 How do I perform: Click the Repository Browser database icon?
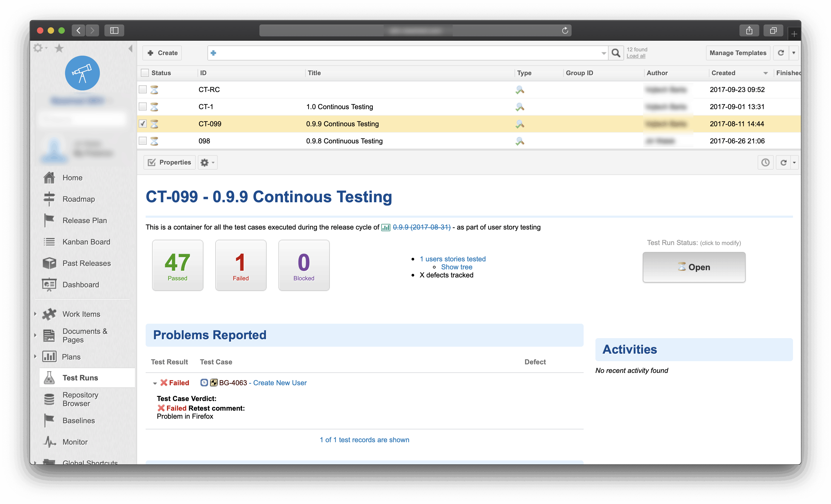pyautogui.click(x=49, y=399)
